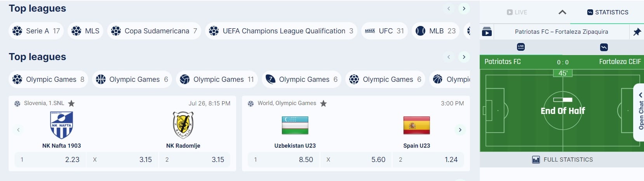Favorite Slovenia 1.SNL with star icon
The height and width of the screenshot is (181, 644).
pyautogui.click(x=71, y=103)
